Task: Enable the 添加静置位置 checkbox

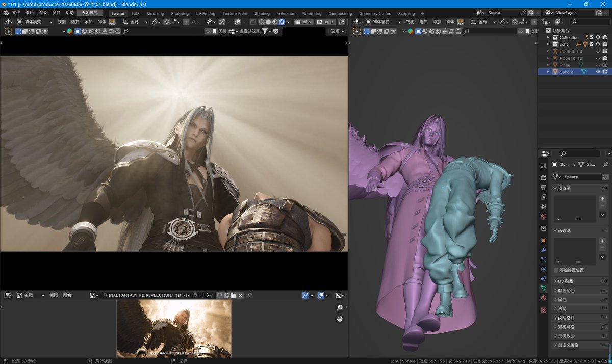Action: [x=556, y=270]
